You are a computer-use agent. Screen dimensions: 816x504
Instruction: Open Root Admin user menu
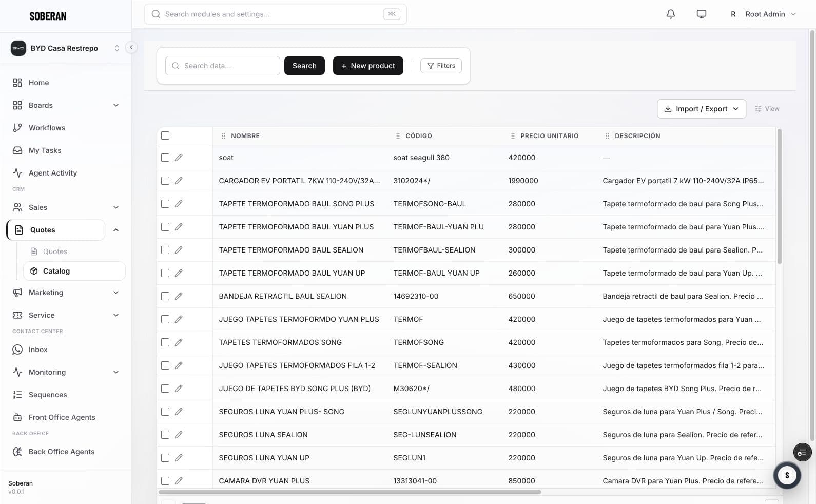(763, 14)
